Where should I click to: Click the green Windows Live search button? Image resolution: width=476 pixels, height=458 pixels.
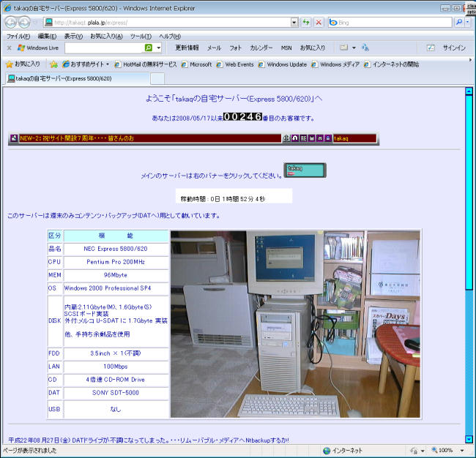[x=149, y=48]
